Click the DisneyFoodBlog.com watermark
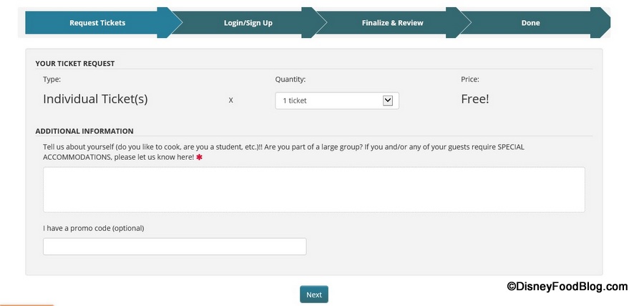Viewport: 644px width, 306px height. click(567, 286)
